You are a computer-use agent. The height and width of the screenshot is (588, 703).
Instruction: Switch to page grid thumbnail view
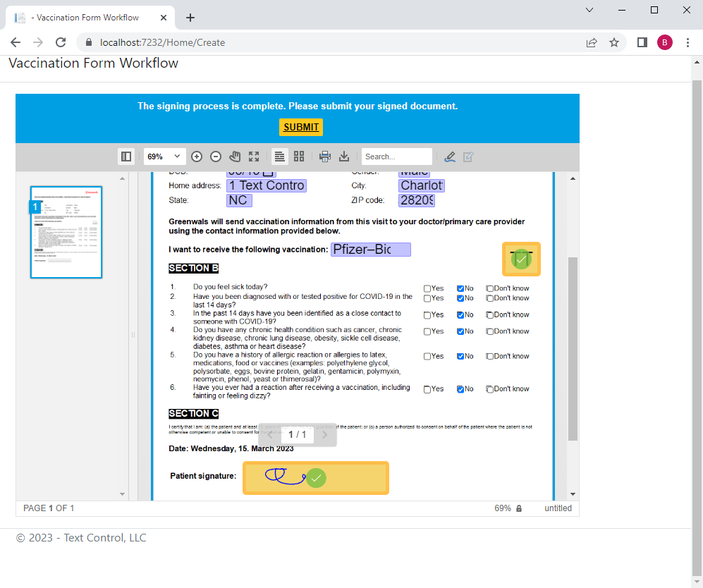[299, 157]
